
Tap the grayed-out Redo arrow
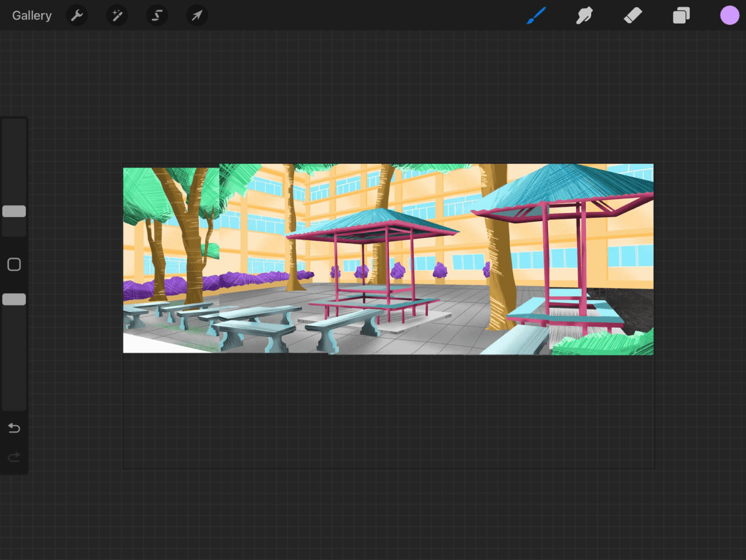[x=13, y=457]
